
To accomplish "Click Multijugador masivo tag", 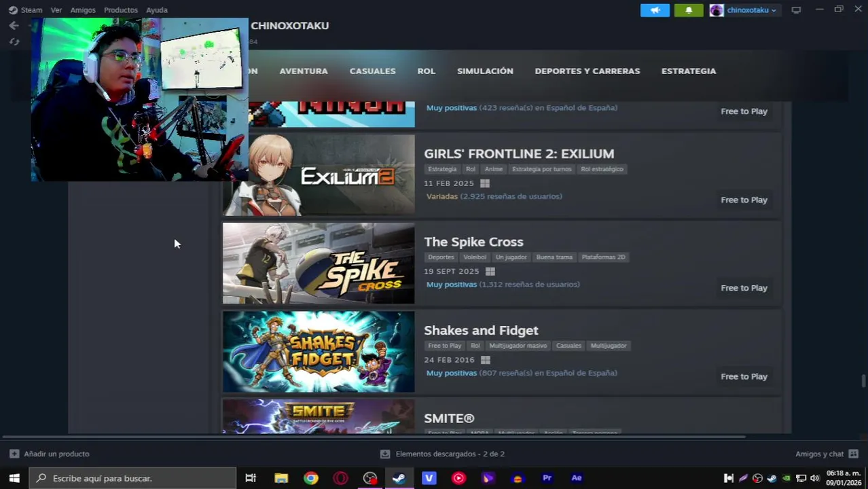I will click(518, 346).
